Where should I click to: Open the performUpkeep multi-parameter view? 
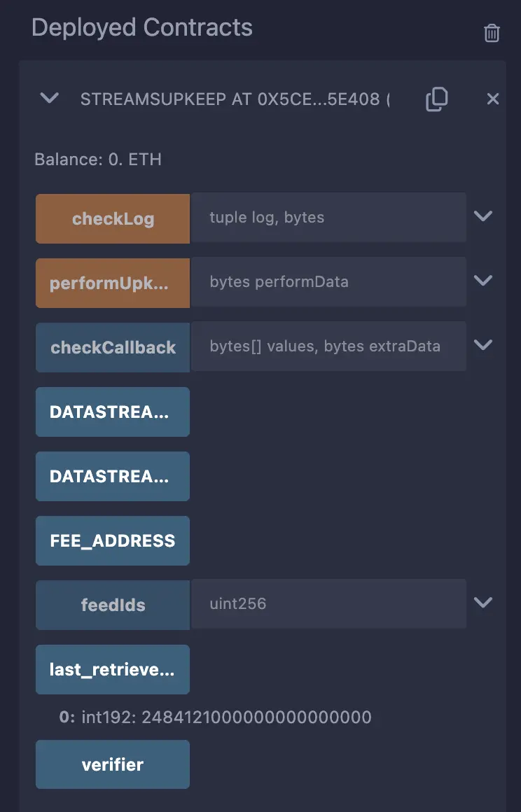(x=483, y=281)
